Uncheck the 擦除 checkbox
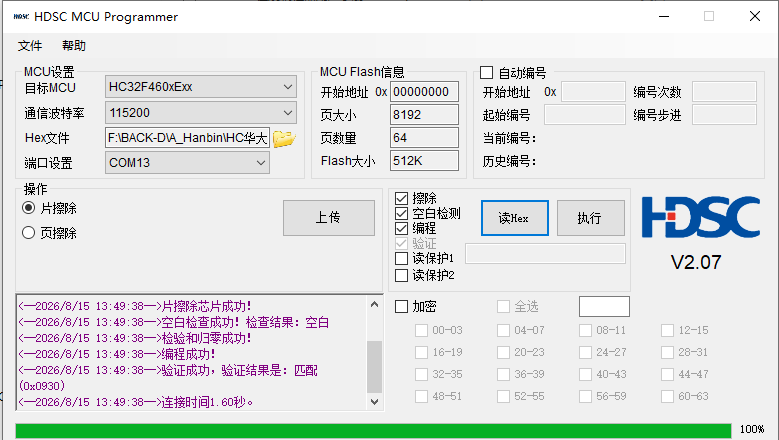The height and width of the screenshot is (440, 779). click(401, 199)
